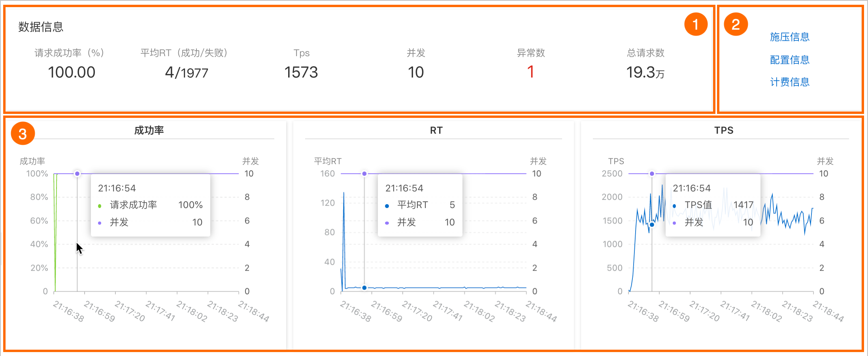Click the Tps value 1573
Image resolution: width=868 pixels, height=356 pixels.
tap(301, 72)
